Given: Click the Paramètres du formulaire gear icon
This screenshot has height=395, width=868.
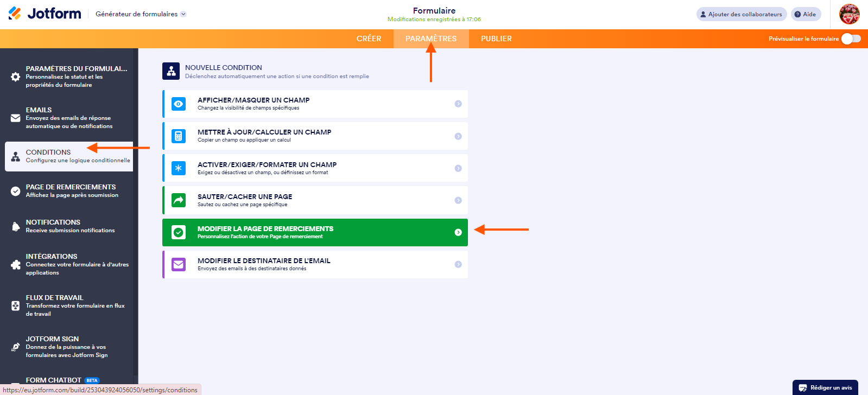Looking at the screenshot, I should tap(16, 77).
